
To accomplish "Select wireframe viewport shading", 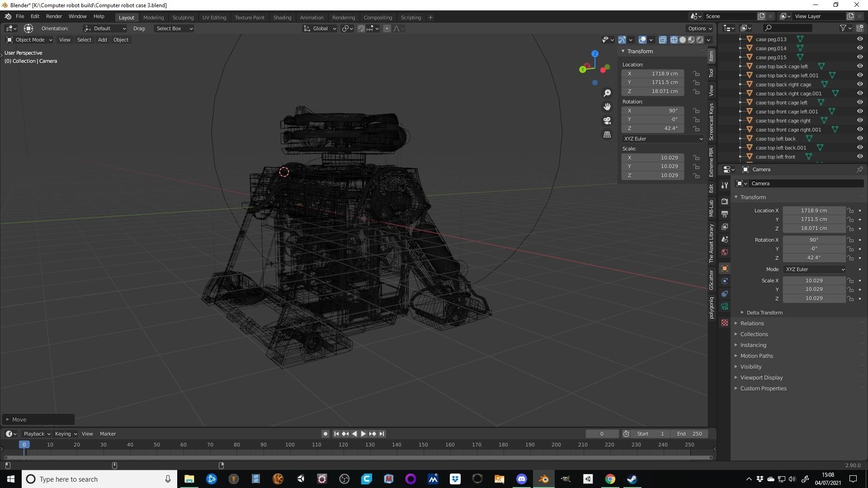I will [x=674, y=40].
